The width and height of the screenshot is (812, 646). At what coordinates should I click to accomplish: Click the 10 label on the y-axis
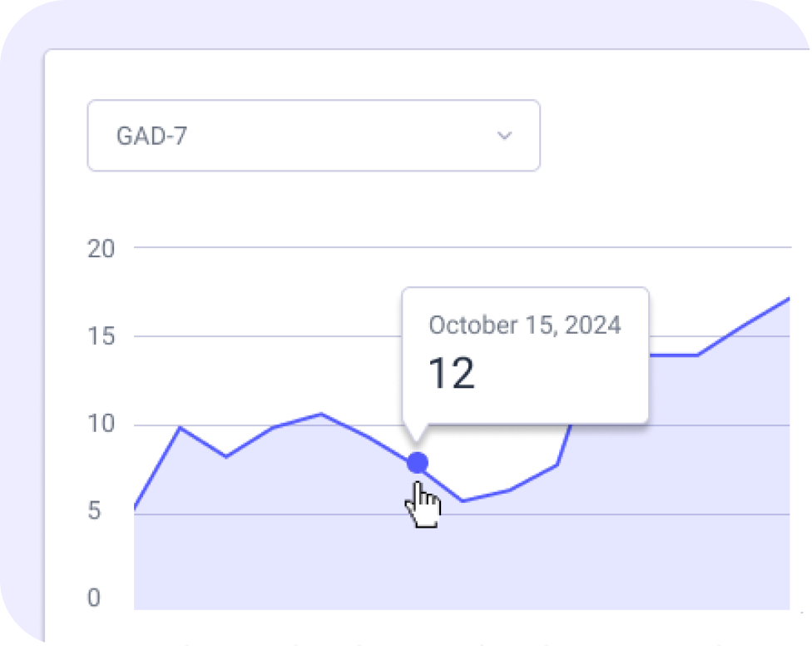point(101,425)
